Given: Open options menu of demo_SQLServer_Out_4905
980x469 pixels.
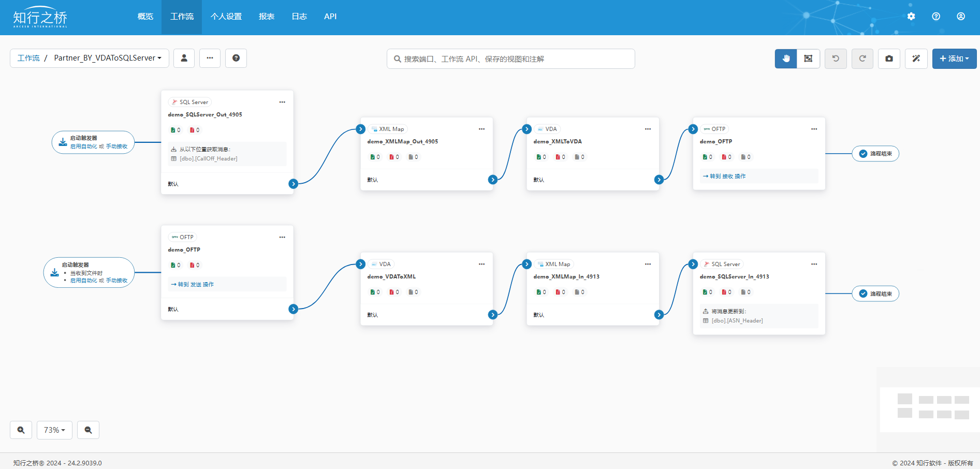Looking at the screenshot, I should [x=282, y=102].
